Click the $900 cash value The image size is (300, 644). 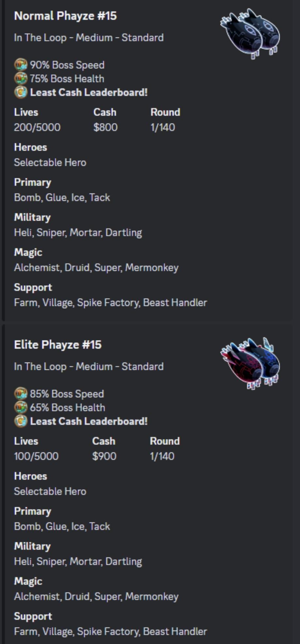coord(104,456)
